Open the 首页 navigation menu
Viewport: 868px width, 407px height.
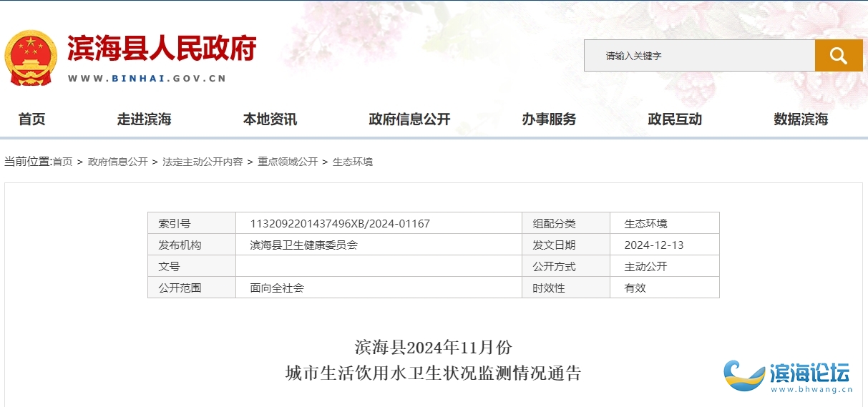(x=31, y=119)
